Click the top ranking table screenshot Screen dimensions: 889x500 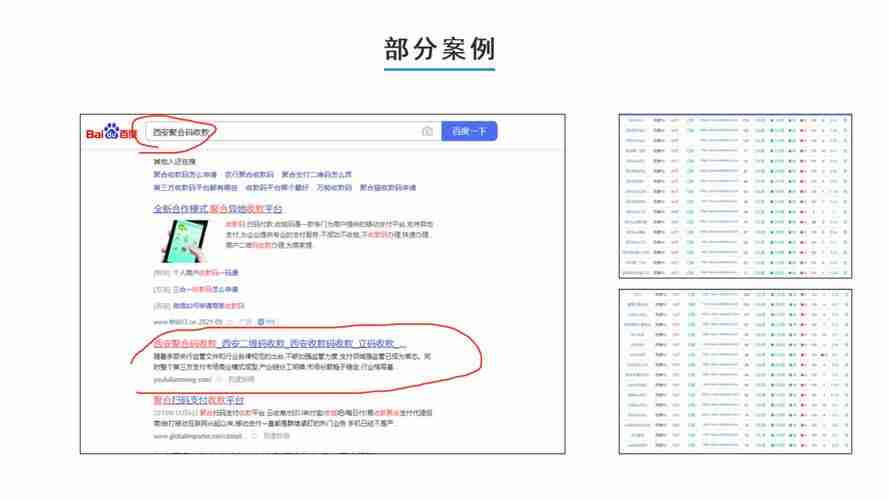point(735,196)
